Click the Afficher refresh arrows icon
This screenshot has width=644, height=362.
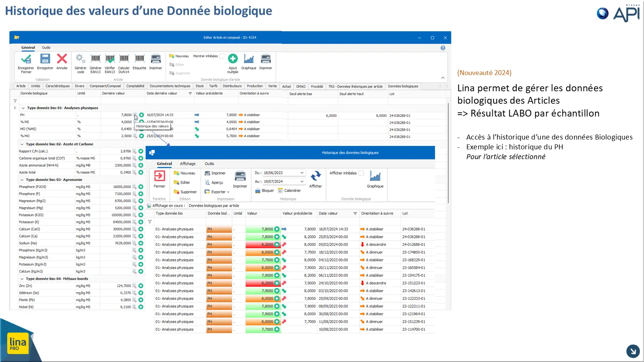[315, 176]
